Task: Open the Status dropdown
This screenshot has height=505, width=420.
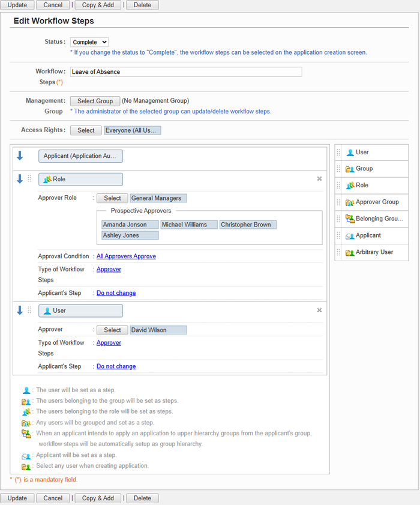Action: coord(89,42)
